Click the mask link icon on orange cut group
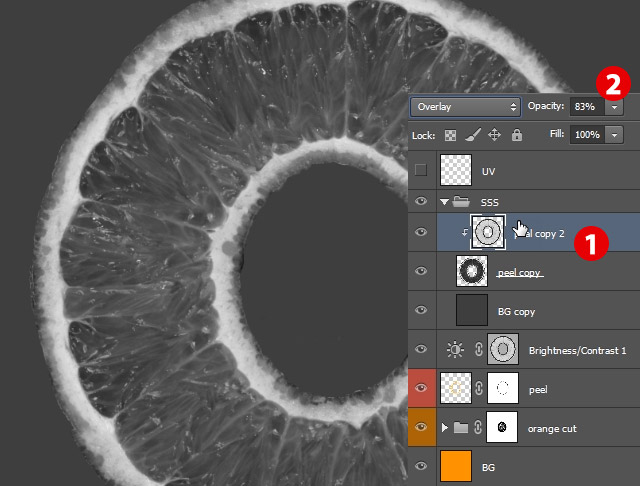The image size is (640, 486). coord(478,427)
